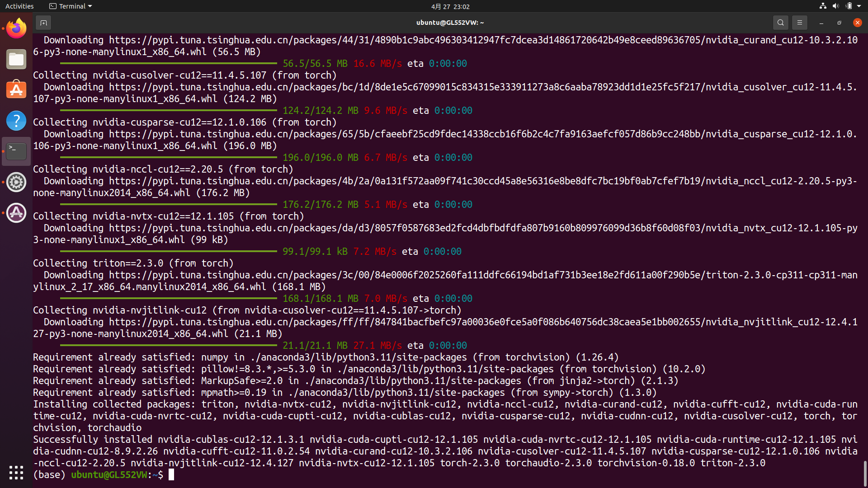The width and height of the screenshot is (868, 488).
Task: Click the nvidia_nvtx_cu12 wheel download URL
Action: point(407,228)
